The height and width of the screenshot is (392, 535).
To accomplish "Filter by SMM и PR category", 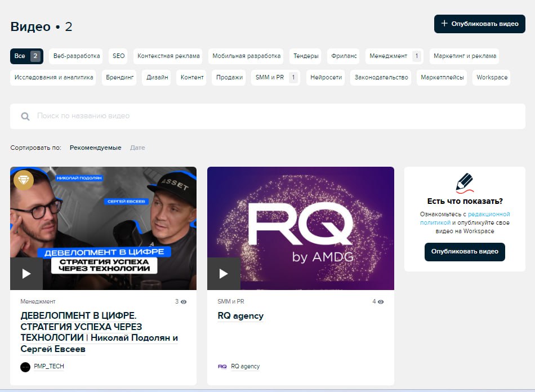I will point(276,78).
